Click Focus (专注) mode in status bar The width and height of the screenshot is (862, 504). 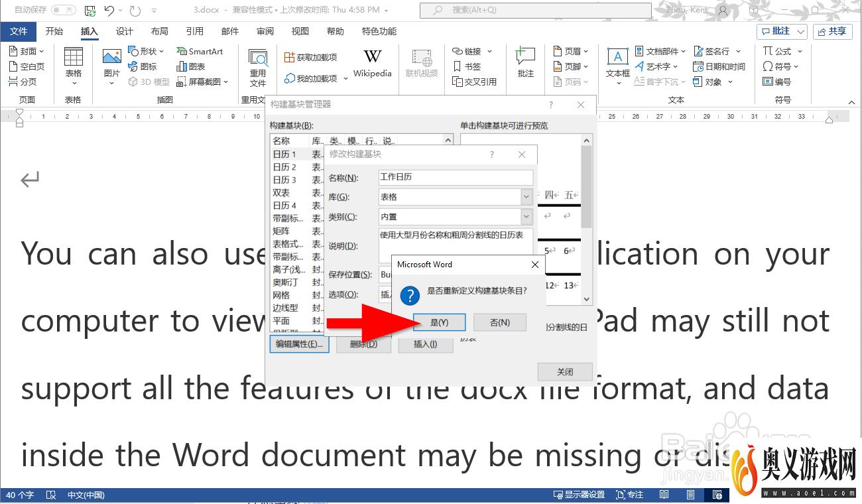629,495
